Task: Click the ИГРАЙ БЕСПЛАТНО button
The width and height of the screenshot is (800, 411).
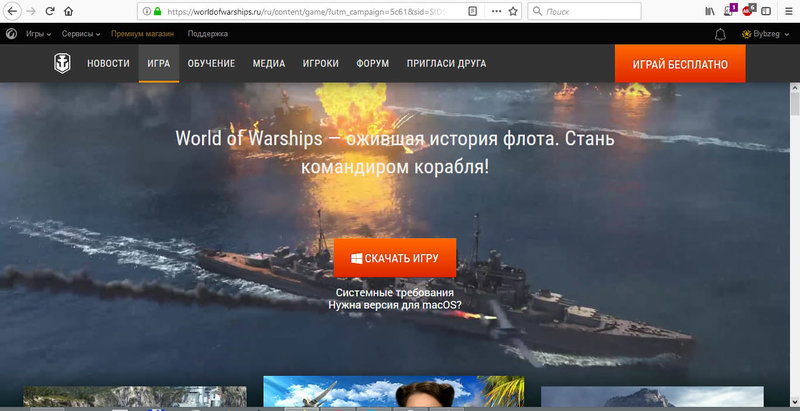Action: [x=680, y=64]
